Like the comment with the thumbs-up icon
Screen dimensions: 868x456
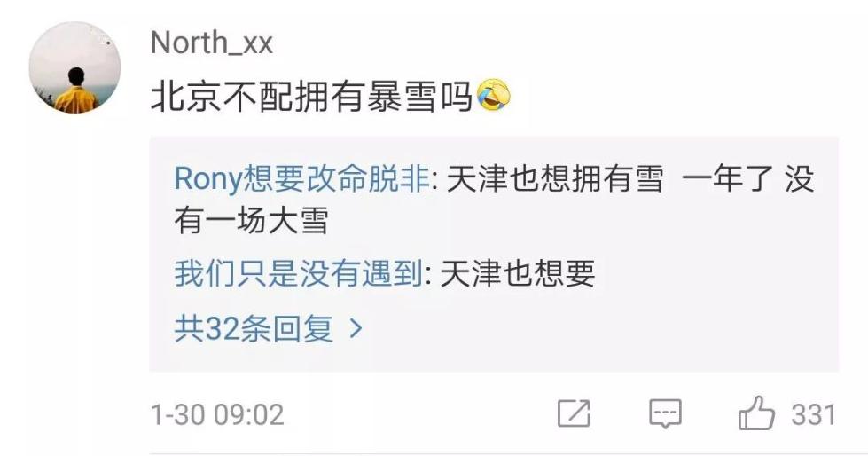click(756, 413)
